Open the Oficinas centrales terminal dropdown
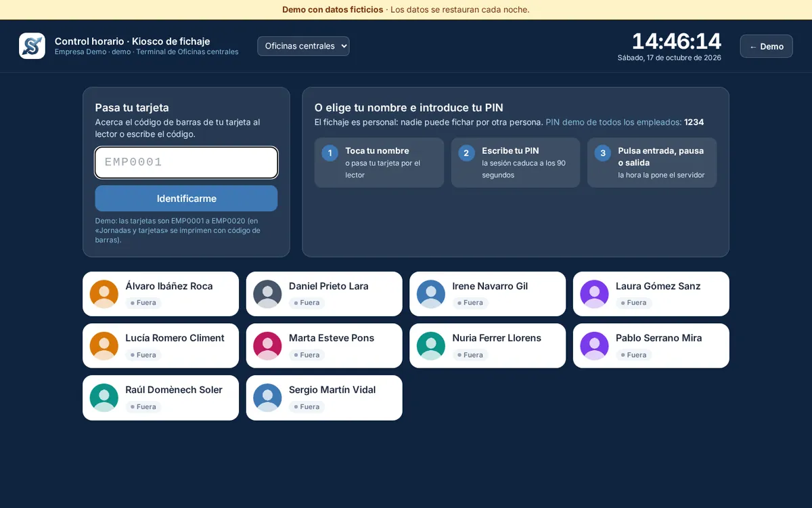Screen dimensions: 812x508 pyautogui.click(x=303, y=46)
